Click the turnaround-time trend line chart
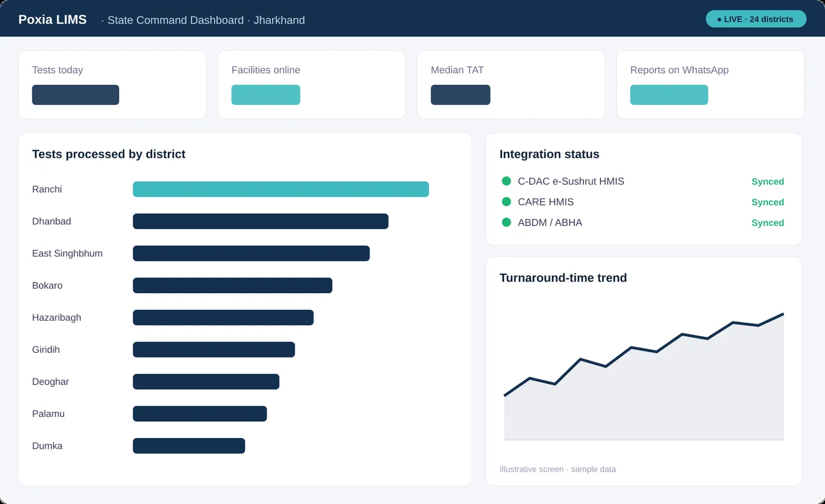825x504 pixels. [644, 377]
